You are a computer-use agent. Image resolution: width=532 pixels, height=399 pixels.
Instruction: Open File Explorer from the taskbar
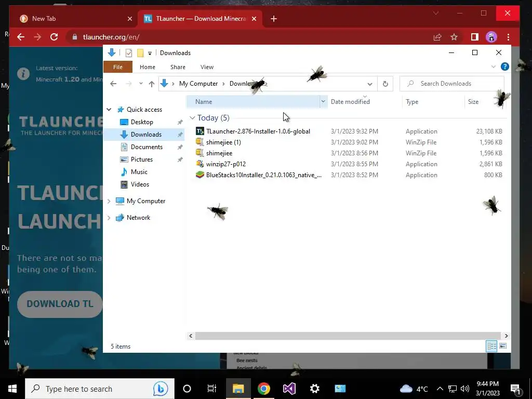point(238,389)
